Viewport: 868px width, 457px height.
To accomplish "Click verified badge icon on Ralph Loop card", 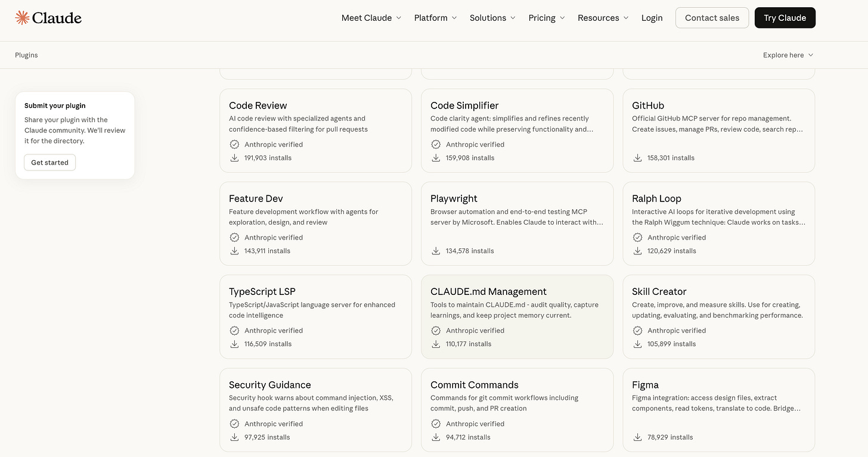I will 637,237.
